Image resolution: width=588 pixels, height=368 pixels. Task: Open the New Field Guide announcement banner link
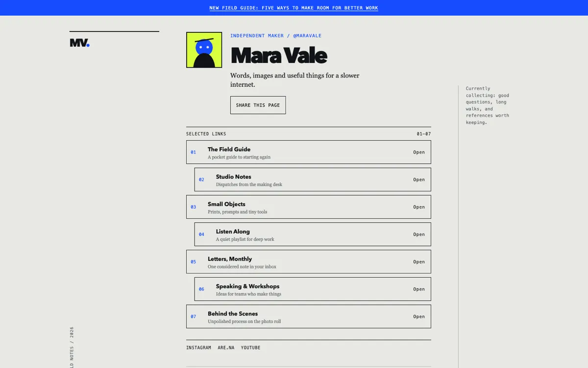click(x=294, y=8)
